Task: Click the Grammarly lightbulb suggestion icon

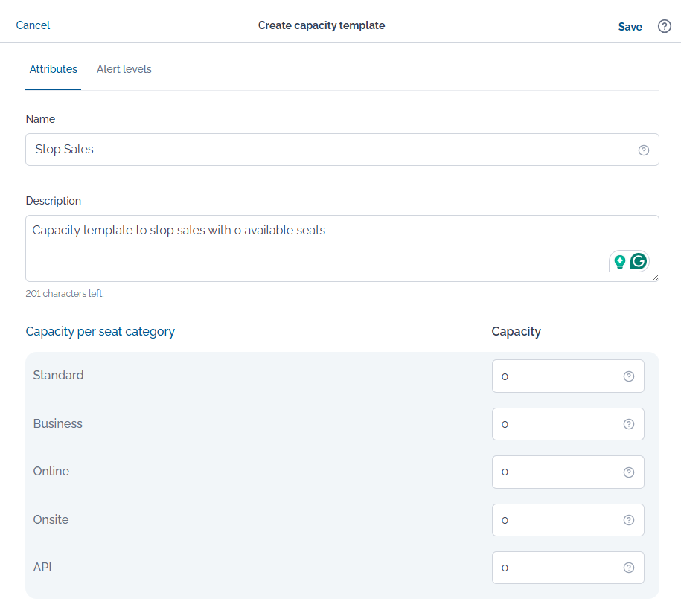Action: [x=620, y=261]
